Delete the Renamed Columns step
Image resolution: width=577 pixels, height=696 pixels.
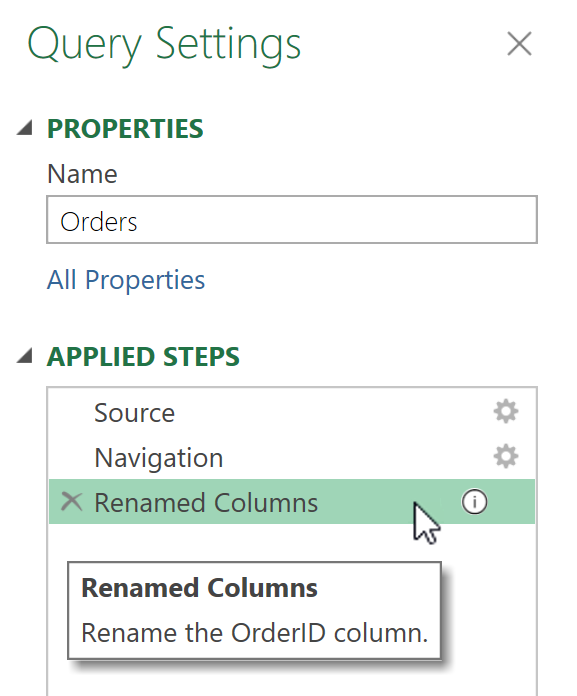pos(71,502)
